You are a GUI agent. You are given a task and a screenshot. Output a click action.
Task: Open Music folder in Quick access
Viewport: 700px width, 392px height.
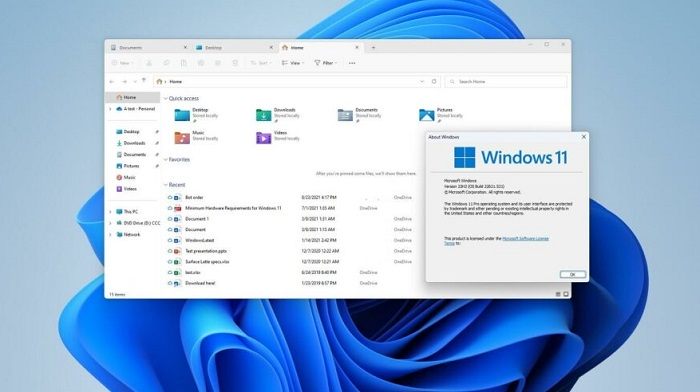point(196,137)
